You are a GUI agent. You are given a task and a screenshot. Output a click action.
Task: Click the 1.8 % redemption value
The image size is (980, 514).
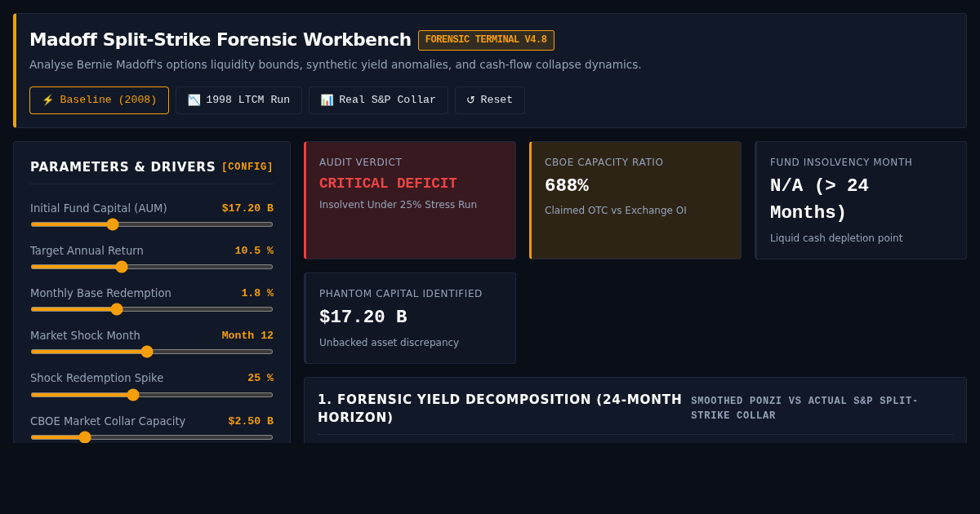click(257, 293)
